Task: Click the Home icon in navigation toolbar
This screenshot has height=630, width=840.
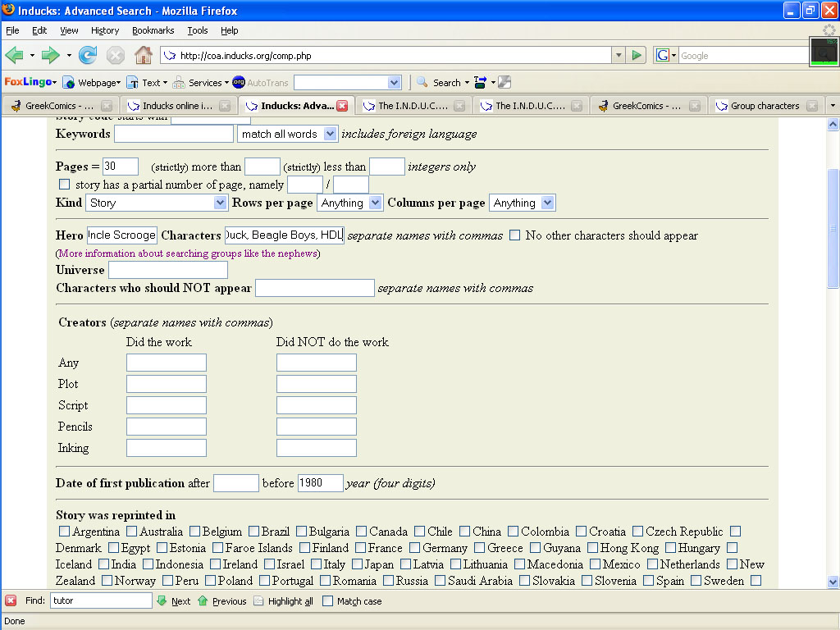Action: click(x=144, y=56)
